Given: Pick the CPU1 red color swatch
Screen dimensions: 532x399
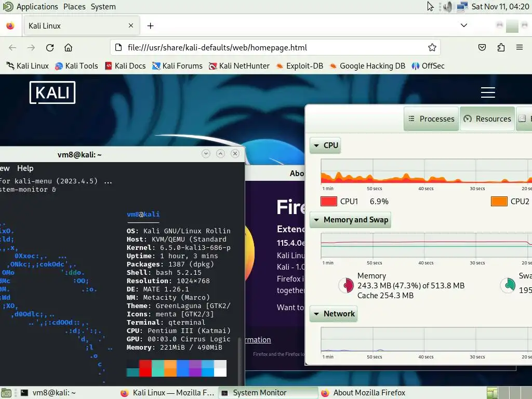Looking at the screenshot, I should 329,202.
